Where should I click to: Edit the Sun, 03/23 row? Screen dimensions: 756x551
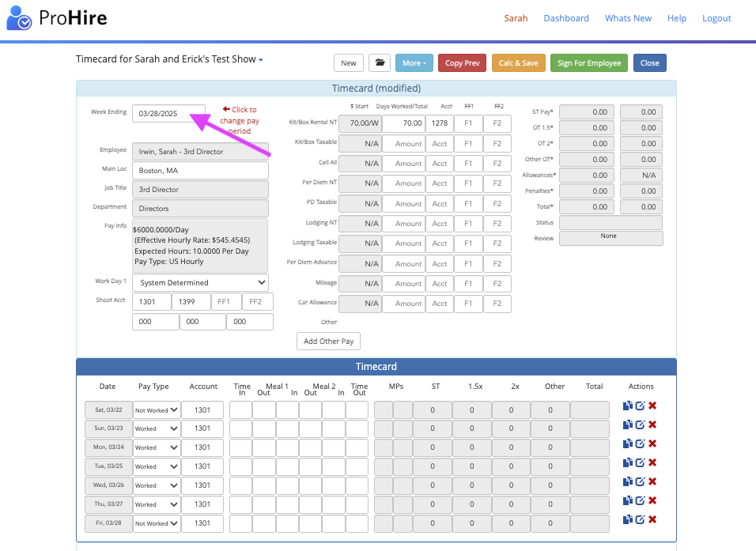click(640, 425)
